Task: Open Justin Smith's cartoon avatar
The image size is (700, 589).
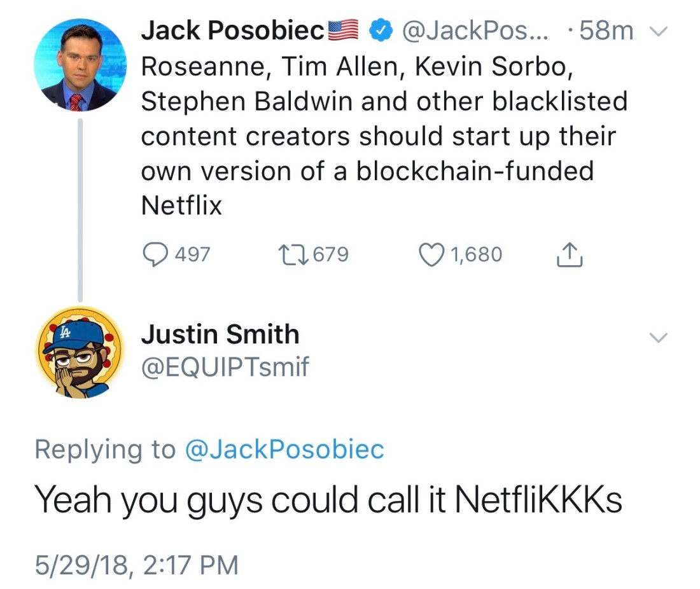Action: (x=80, y=352)
